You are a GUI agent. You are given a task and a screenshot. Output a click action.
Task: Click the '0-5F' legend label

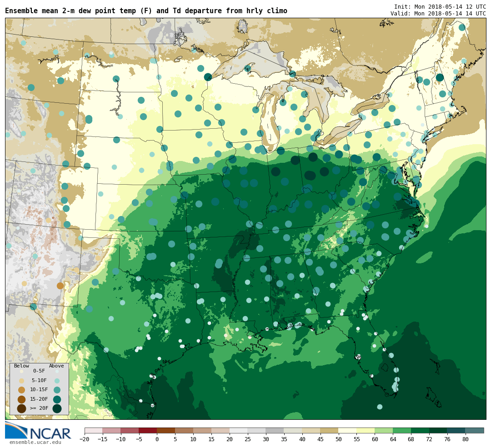39,371
